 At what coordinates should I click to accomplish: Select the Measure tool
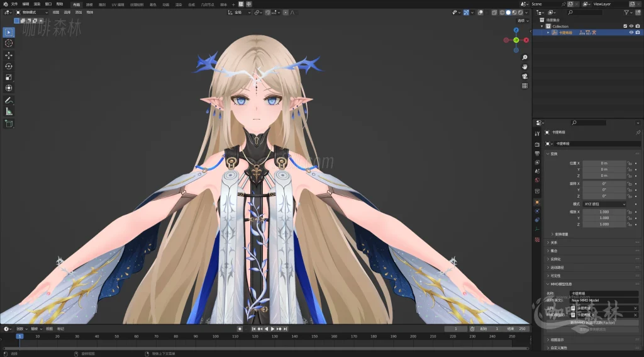(9, 111)
